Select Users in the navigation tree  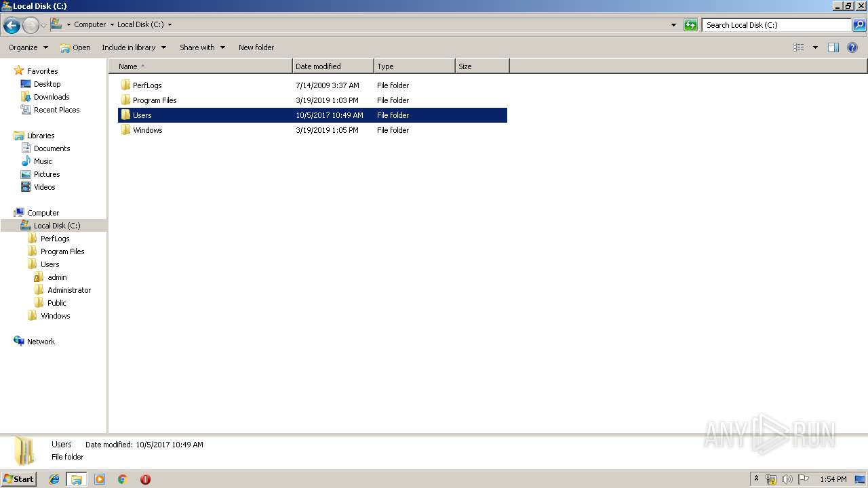(50, 264)
